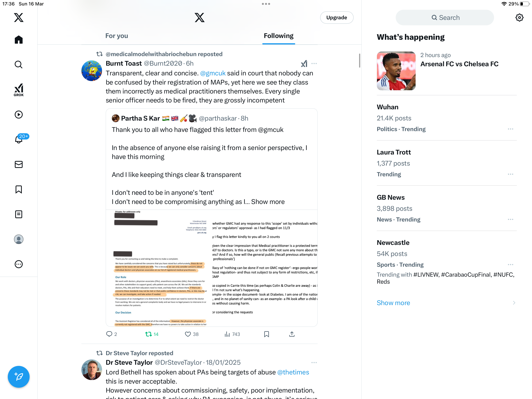Click the compose new post button
The width and height of the screenshot is (532, 399).
(x=18, y=377)
